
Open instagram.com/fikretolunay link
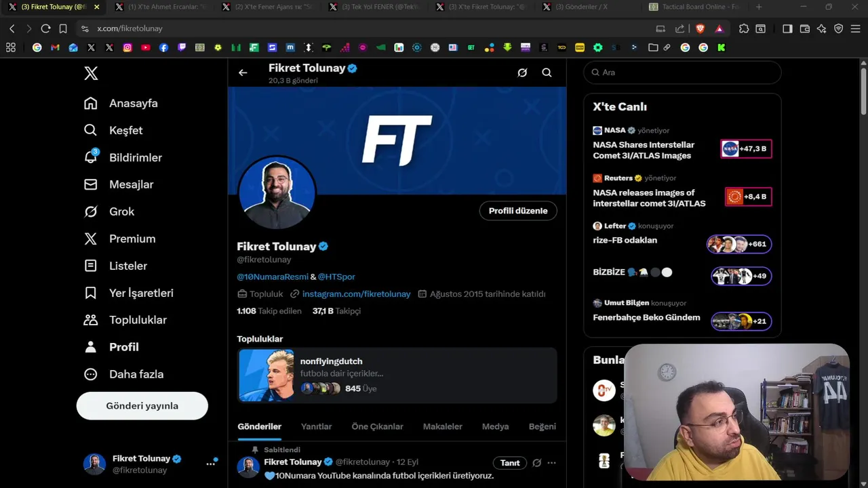[x=356, y=294]
